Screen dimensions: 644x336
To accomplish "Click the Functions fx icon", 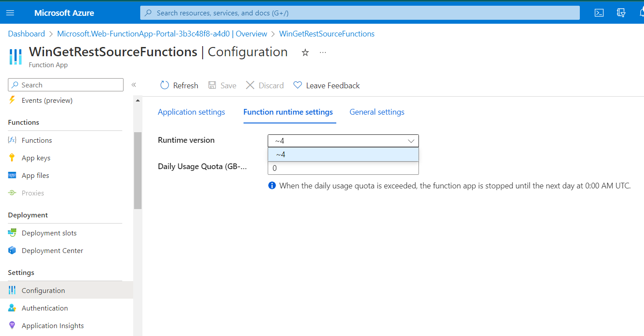I will coord(12,140).
